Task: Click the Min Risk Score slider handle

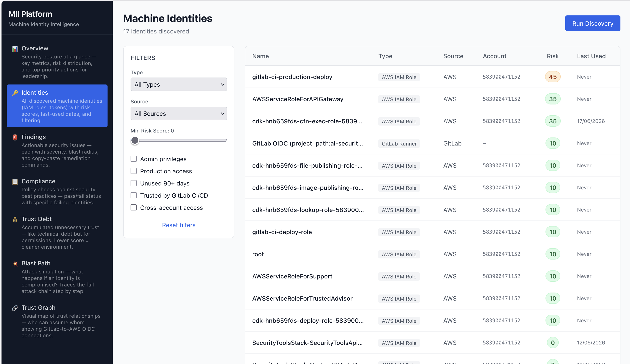Action: coord(135,141)
